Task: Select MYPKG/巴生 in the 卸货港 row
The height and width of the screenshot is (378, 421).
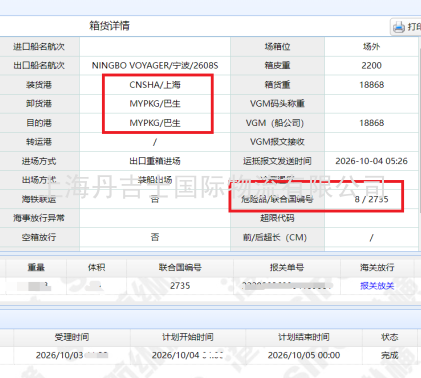Action: click(155, 104)
